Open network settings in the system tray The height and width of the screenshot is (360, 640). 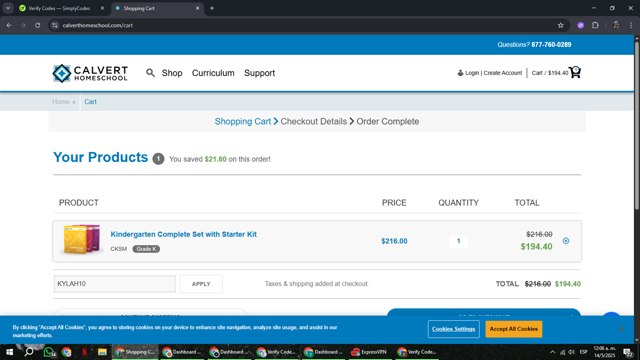562,352
